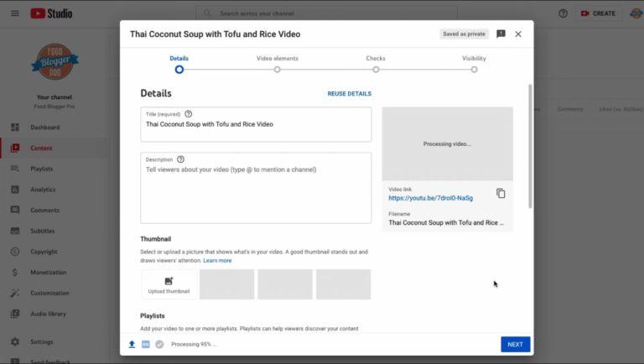Image resolution: width=644 pixels, height=364 pixels.
Task: Click the Copyright circle-C icon
Action: (x=15, y=252)
